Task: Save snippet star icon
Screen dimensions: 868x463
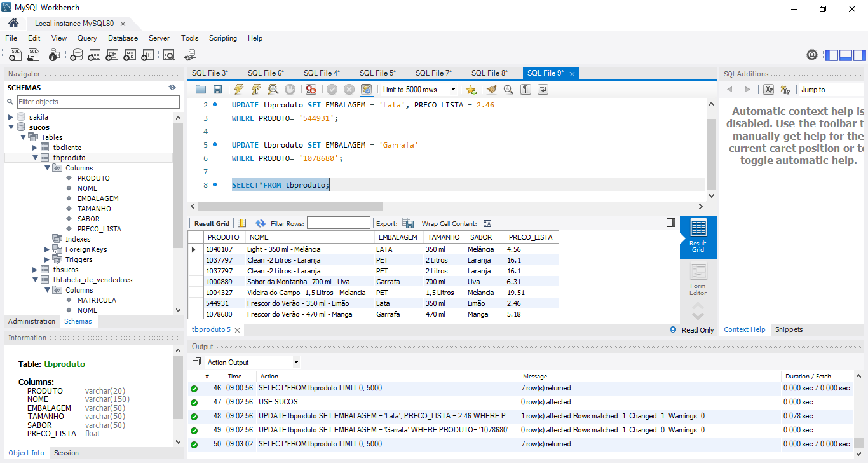Action: (x=471, y=90)
